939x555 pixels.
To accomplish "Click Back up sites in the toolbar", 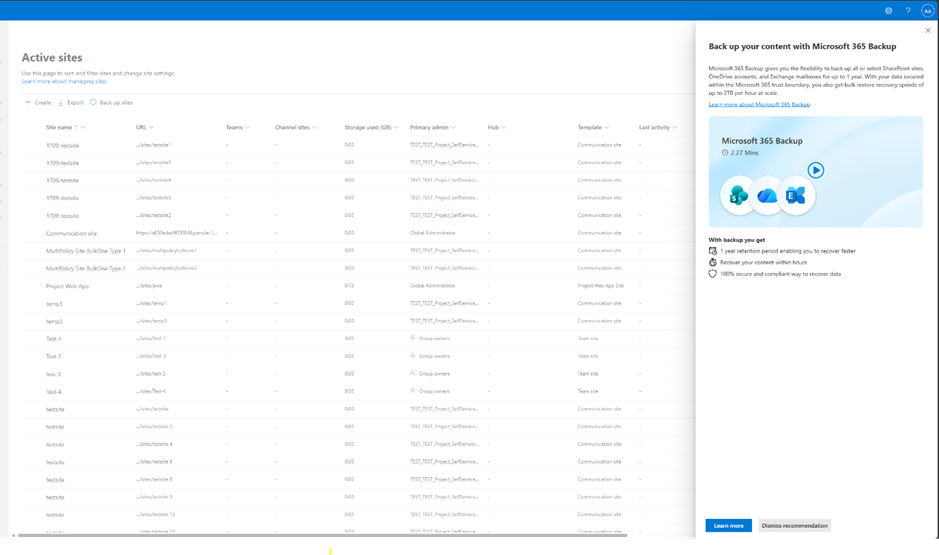I will tap(111, 102).
